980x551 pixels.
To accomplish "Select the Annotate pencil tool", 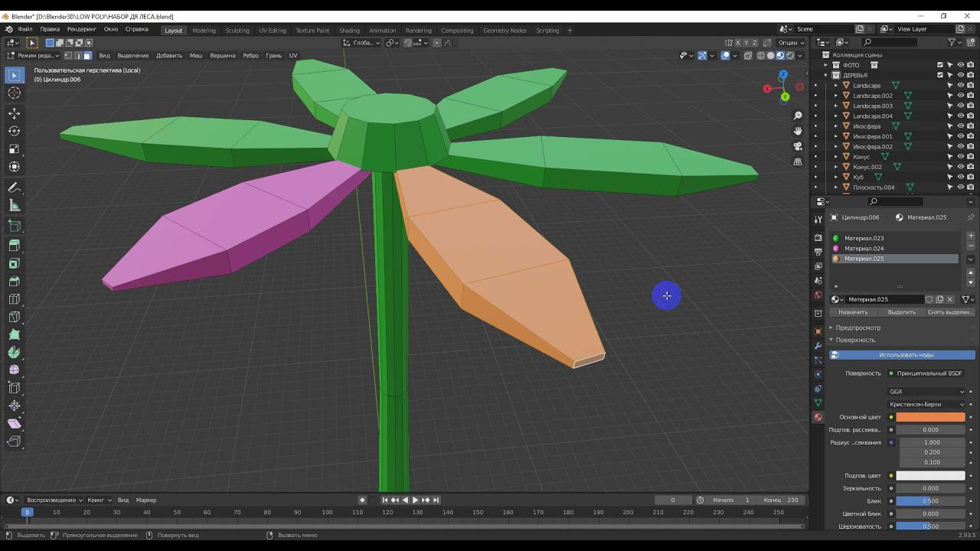I will [x=14, y=188].
